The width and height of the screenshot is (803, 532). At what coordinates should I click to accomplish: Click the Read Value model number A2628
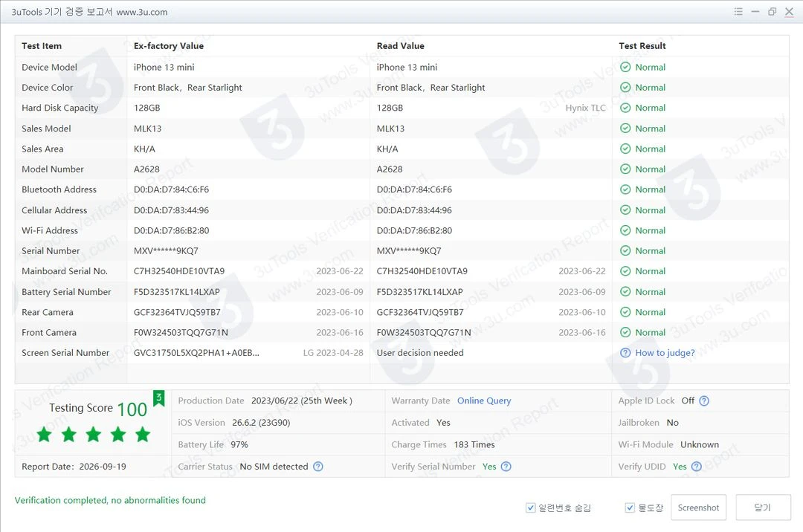click(390, 169)
